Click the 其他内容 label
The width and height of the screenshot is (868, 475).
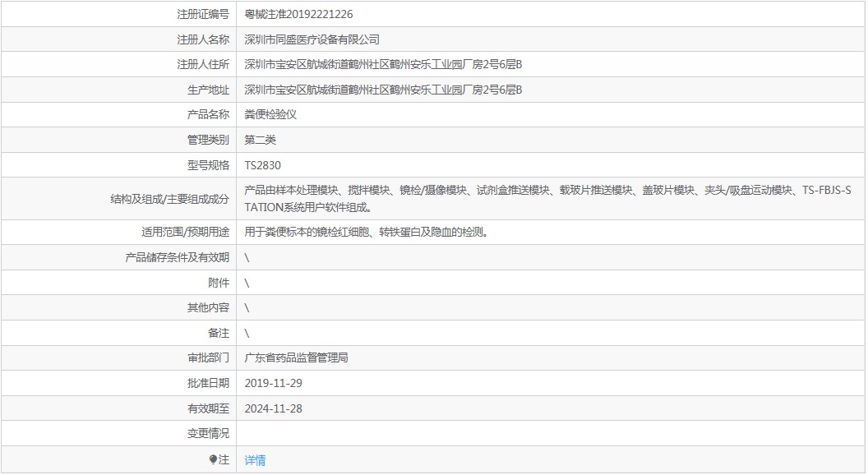click(x=208, y=308)
